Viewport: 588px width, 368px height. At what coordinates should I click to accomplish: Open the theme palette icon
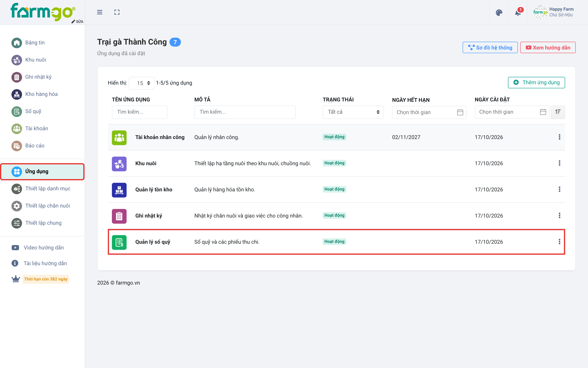499,13
